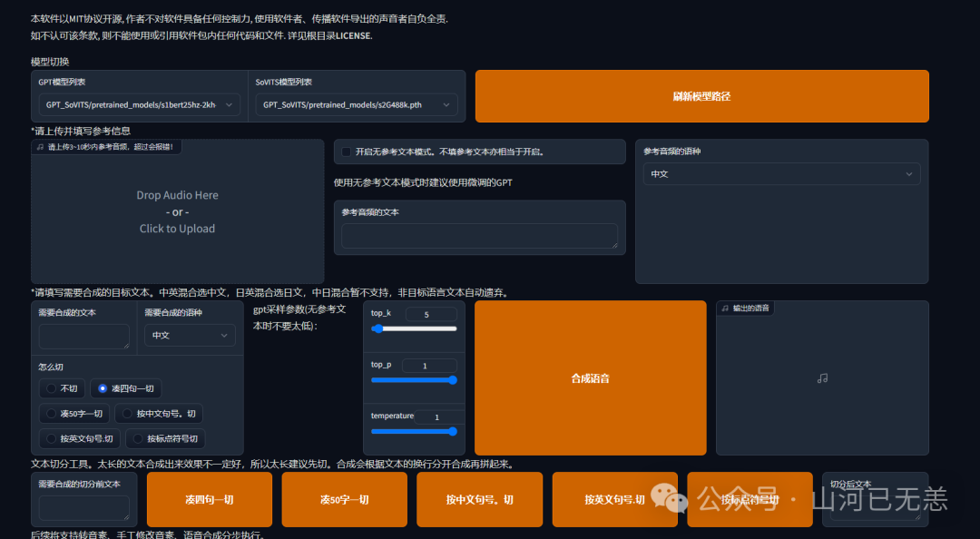Click the 按中文句号。切 split tool button
The image size is (980, 539).
click(479, 499)
